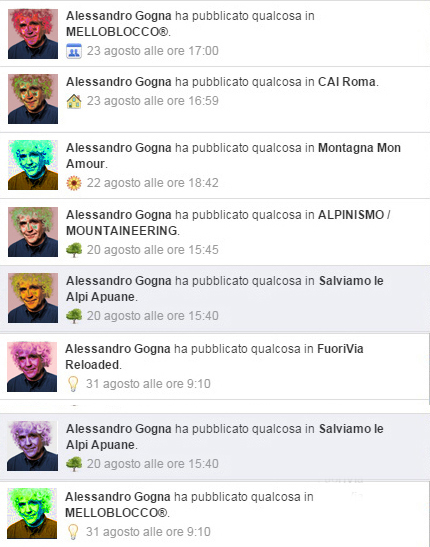The width and height of the screenshot is (430, 547).
Task: Open the red-haired avatar of the top notification
Action: tap(33, 33)
